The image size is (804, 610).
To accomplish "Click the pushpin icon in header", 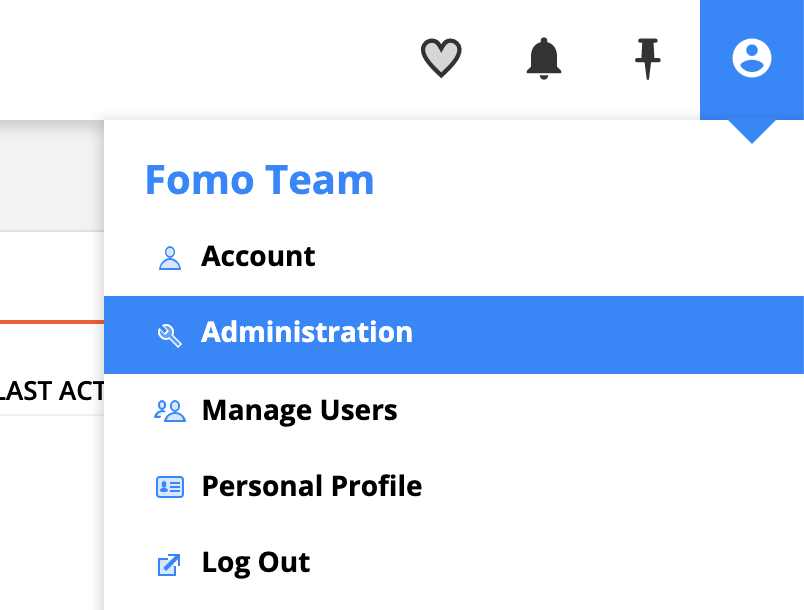I will point(648,58).
